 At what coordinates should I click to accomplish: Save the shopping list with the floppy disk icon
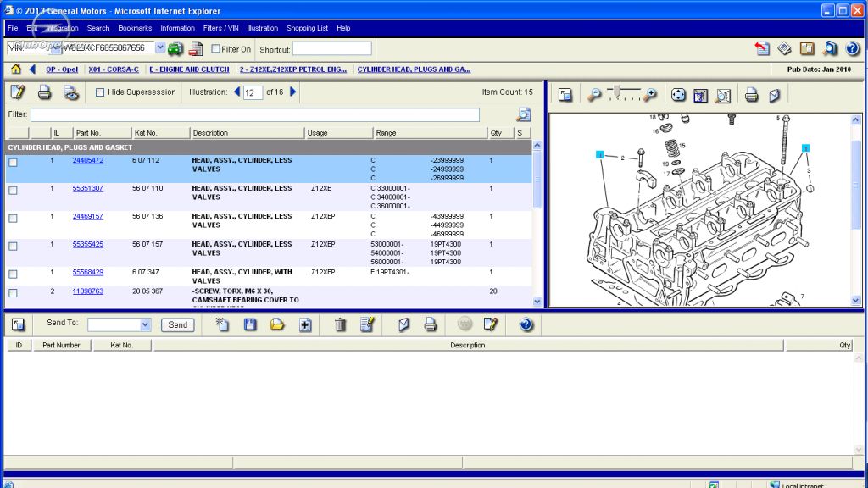[250, 324]
